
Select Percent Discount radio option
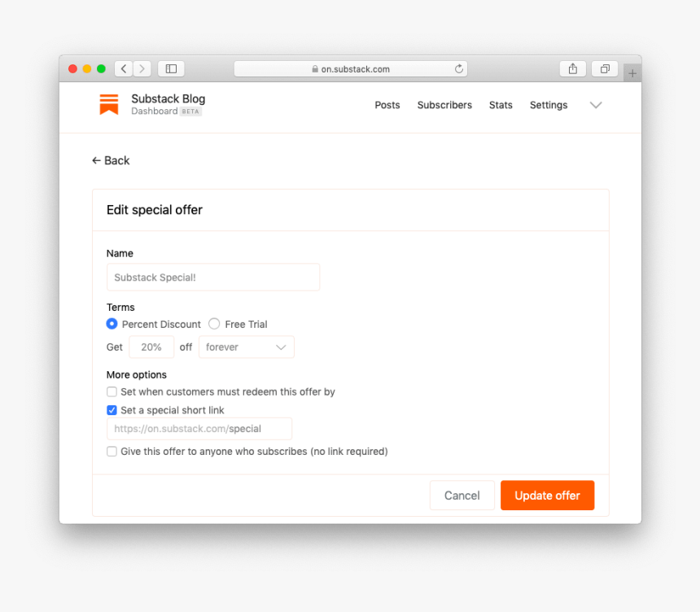112,324
